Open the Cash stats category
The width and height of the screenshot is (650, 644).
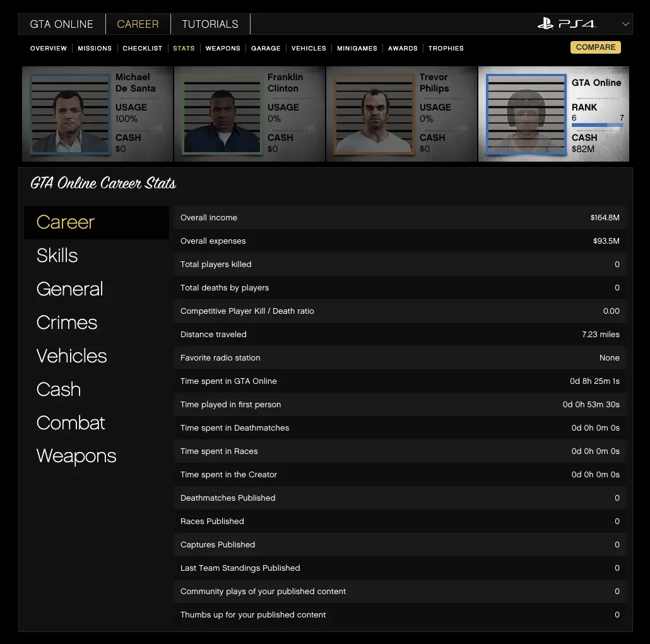click(x=59, y=390)
